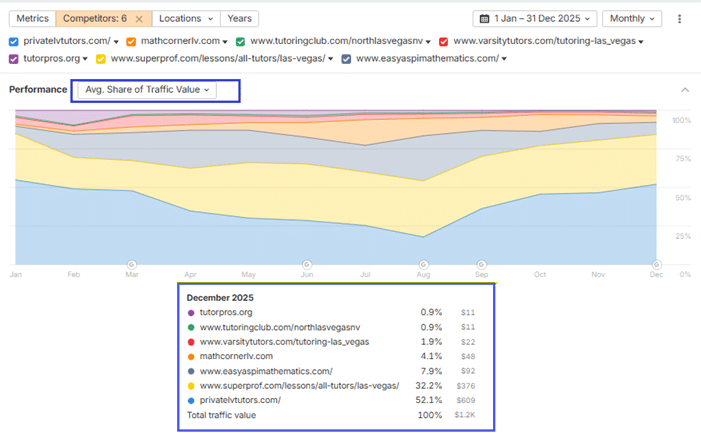Toggle the tutorpros.org checkbox

point(13,59)
